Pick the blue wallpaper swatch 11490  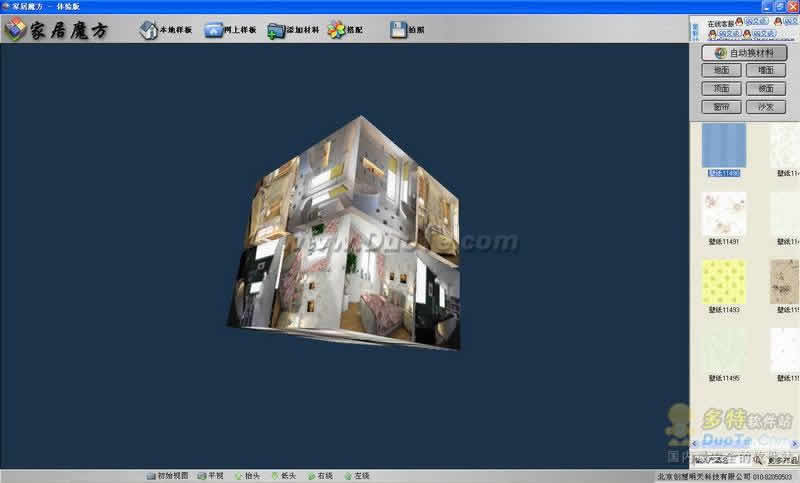coord(724,145)
